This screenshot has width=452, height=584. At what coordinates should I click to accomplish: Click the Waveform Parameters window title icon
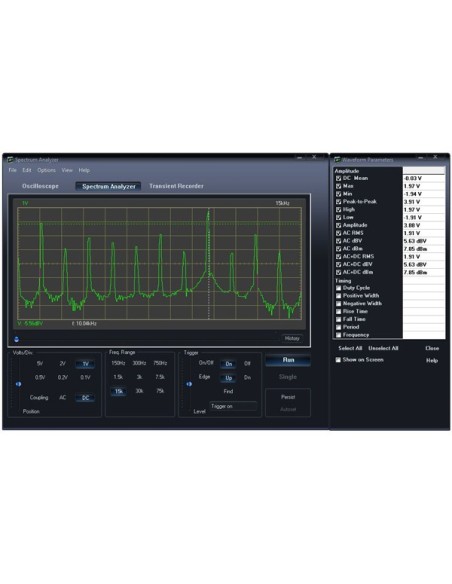(x=337, y=160)
